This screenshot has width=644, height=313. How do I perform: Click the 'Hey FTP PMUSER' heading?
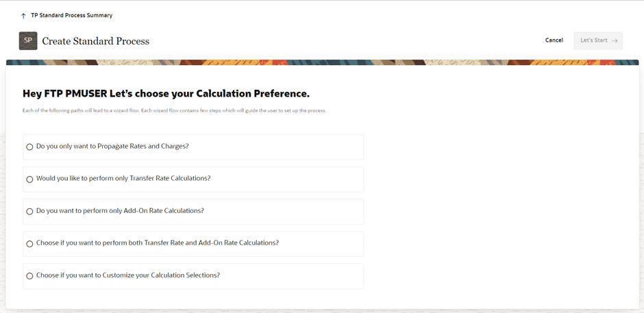[166, 94]
